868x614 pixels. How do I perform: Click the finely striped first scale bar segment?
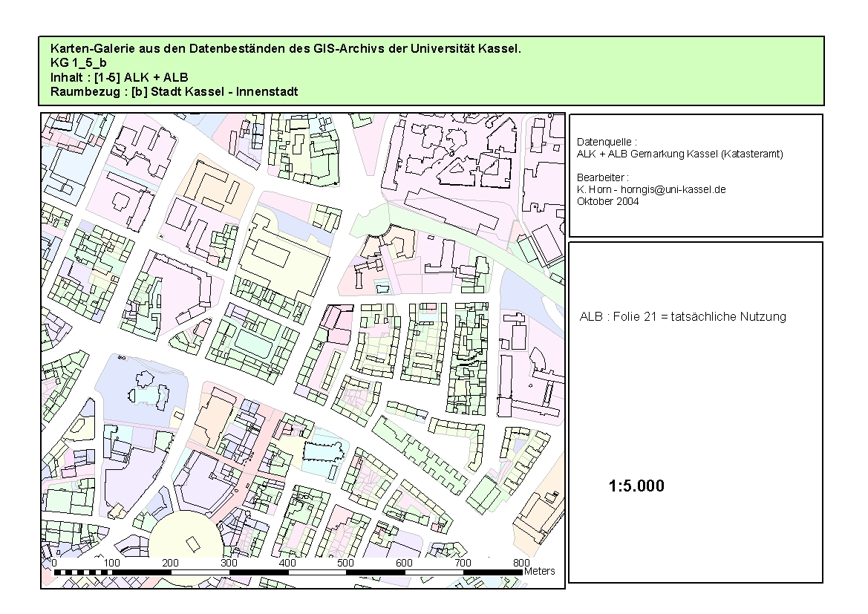(x=83, y=572)
